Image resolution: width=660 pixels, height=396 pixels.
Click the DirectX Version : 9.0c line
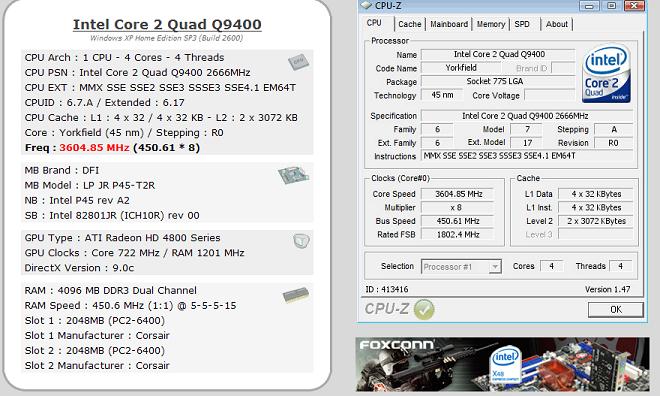(x=79, y=268)
